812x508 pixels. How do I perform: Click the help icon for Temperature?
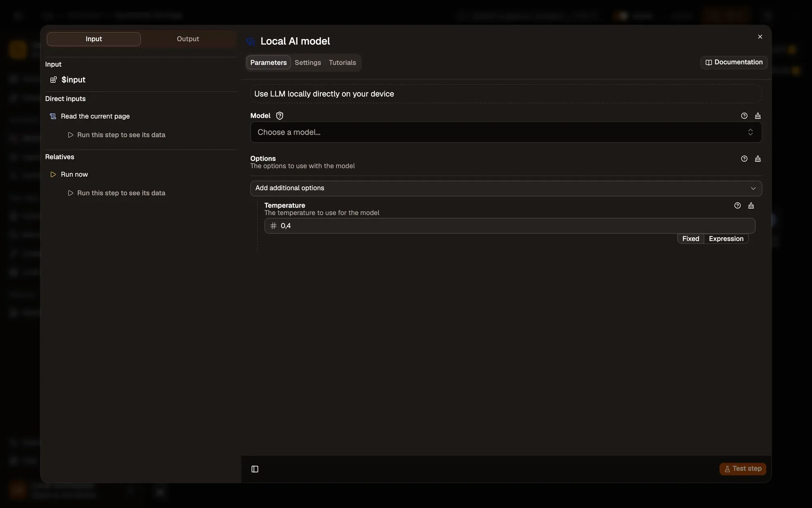click(738, 206)
